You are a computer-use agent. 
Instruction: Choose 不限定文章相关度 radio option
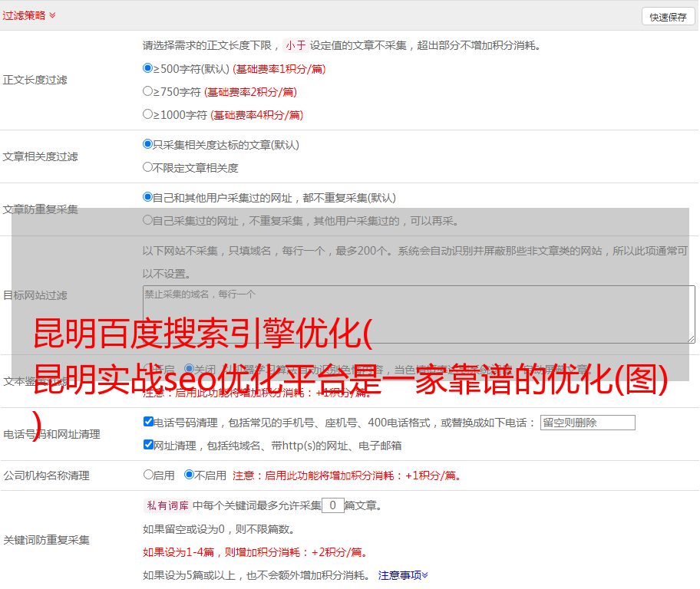pyautogui.click(x=148, y=167)
